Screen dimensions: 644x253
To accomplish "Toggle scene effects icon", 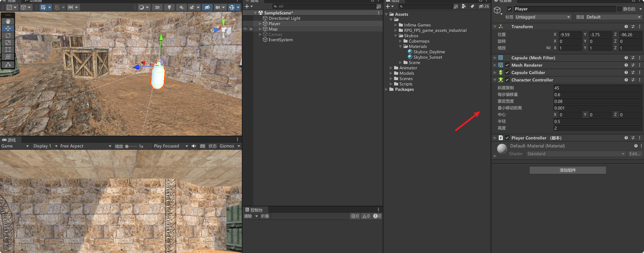I will [192, 7].
